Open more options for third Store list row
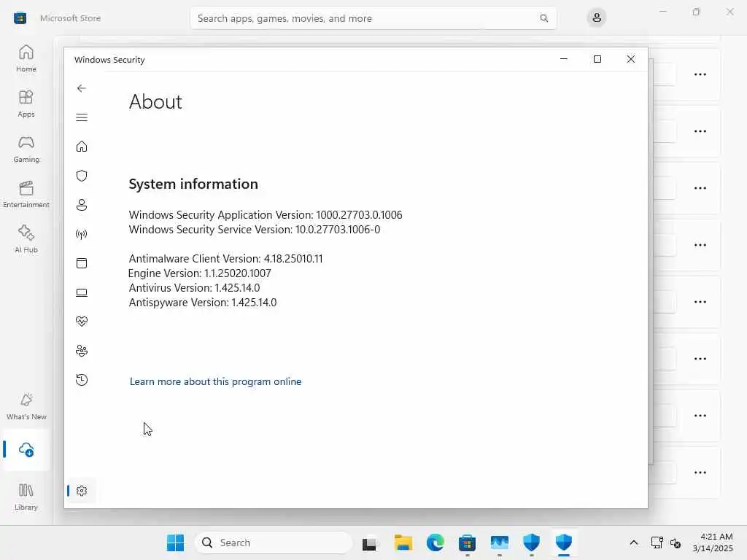This screenshot has width=747, height=560. tap(700, 188)
